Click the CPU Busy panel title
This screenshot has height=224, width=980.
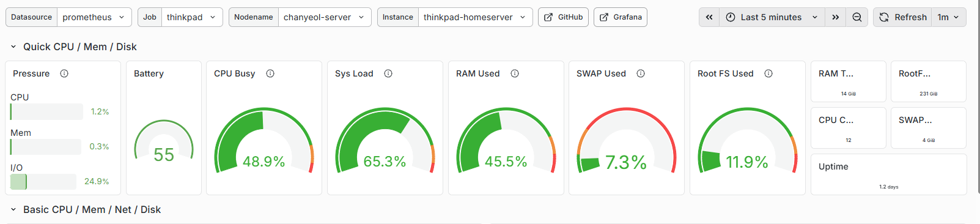(x=234, y=73)
